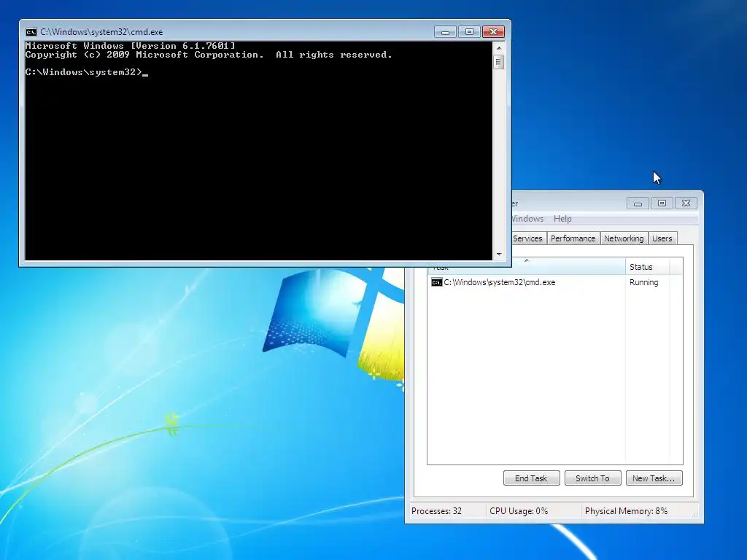Screen dimensions: 747x560
Task: Open the Help menu in Task Manager
Action: (x=562, y=219)
